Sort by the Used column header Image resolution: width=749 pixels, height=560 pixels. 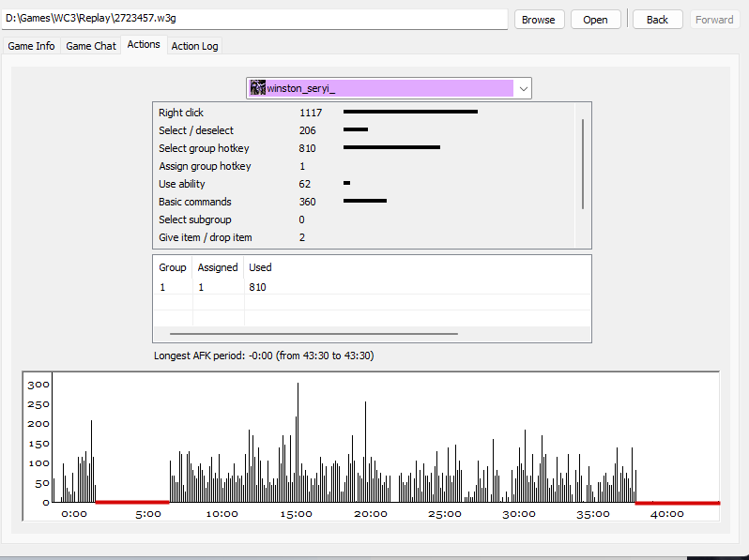click(260, 267)
